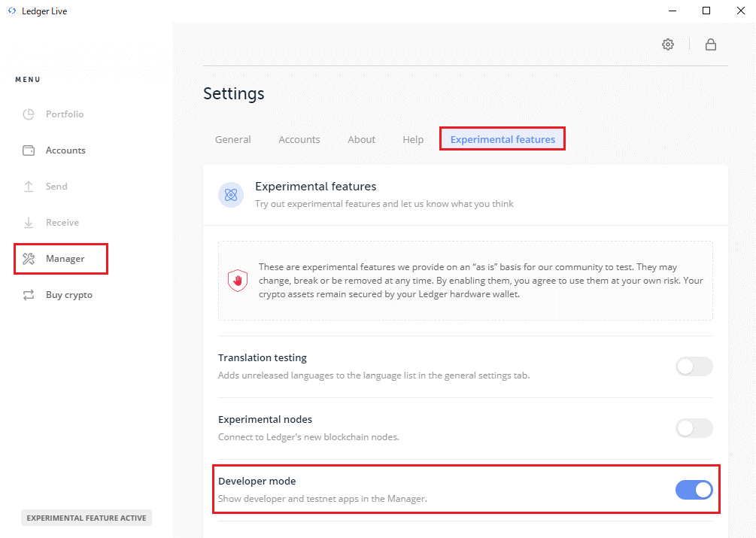Screen dimensions: 756x538
Task: Click the Buy crypto exchange arrows icon
Action: coord(29,295)
